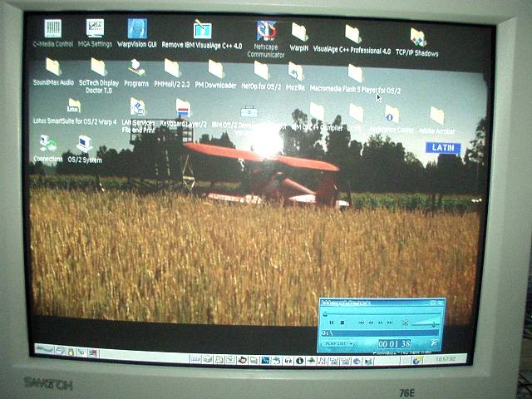This screenshot has width=532, height=399.
Task: Click the round information icon in taskbar
Action: [x=299, y=361]
